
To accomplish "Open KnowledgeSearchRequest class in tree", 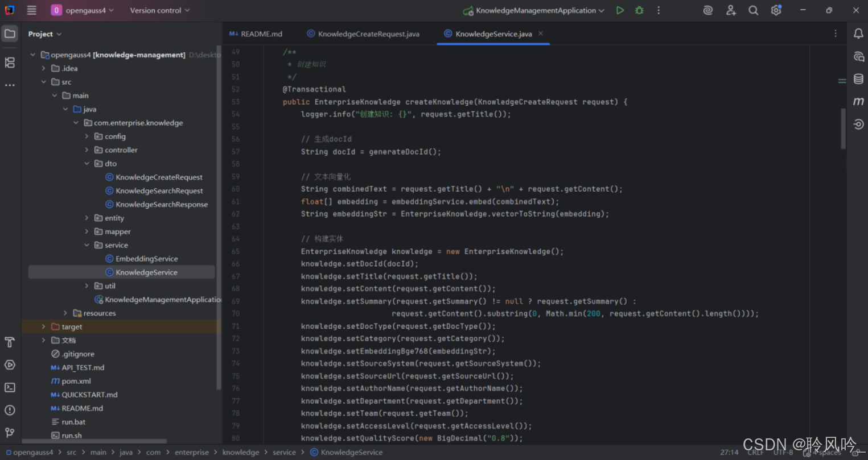I will (154, 191).
